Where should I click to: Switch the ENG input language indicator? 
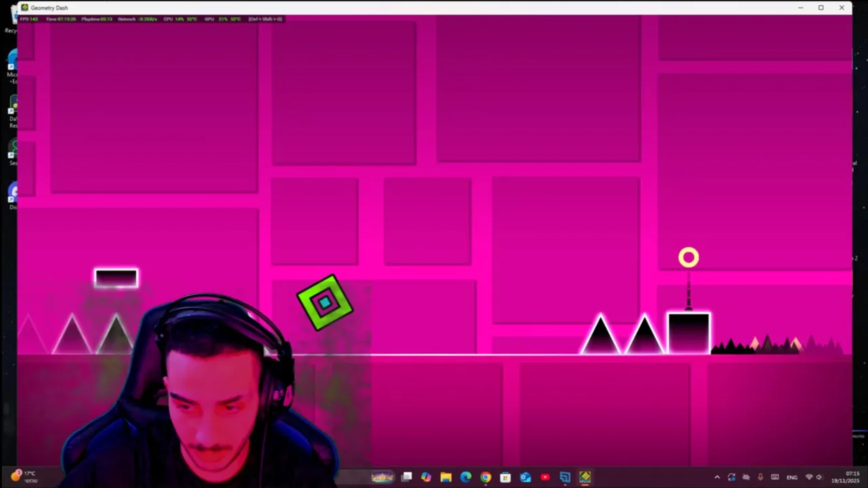click(x=792, y=477)
